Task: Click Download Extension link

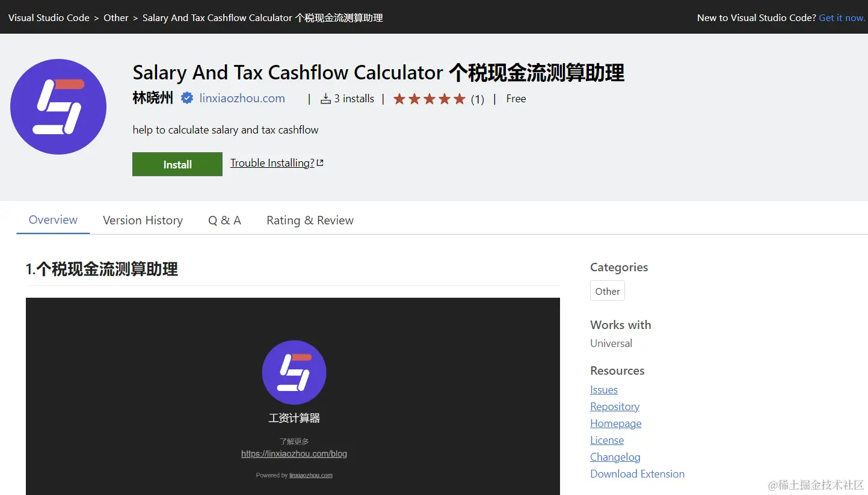Action: click(638, 474)
